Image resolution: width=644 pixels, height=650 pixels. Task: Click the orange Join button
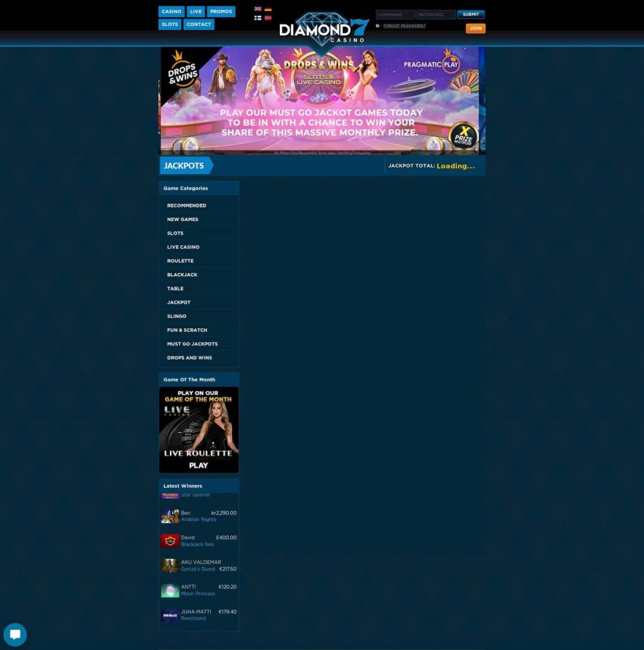coord(475,29)
